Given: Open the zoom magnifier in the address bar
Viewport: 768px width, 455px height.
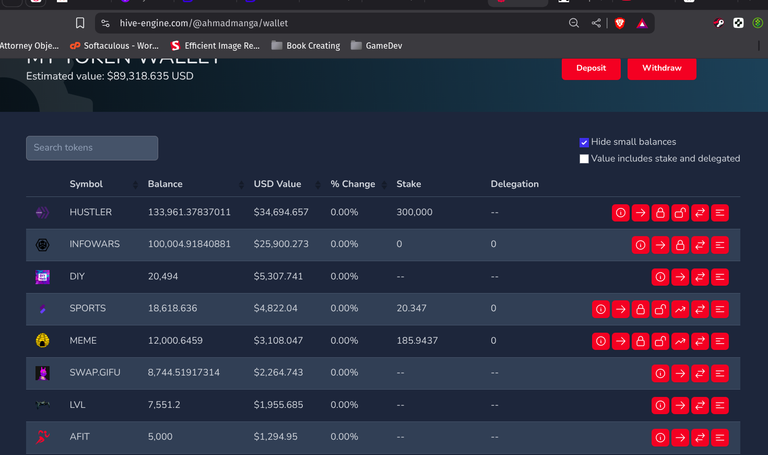Looking at the screenshot, I should pos(574,23).
